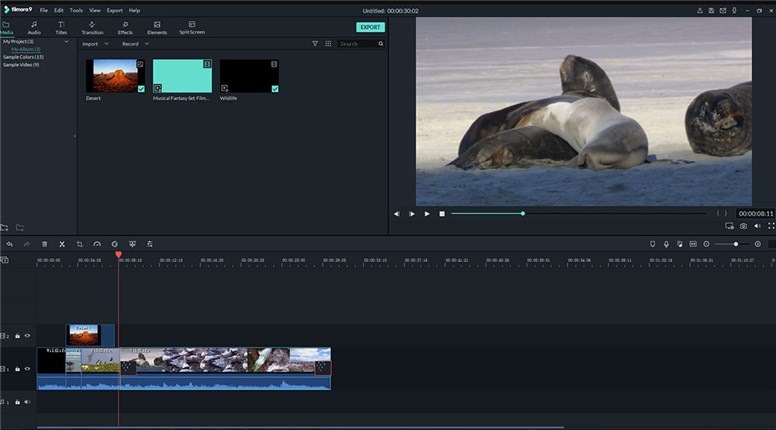This screenshot has width=776, height=430.
Task: Open the Import dropdown
Action: (x=95, y=44)
